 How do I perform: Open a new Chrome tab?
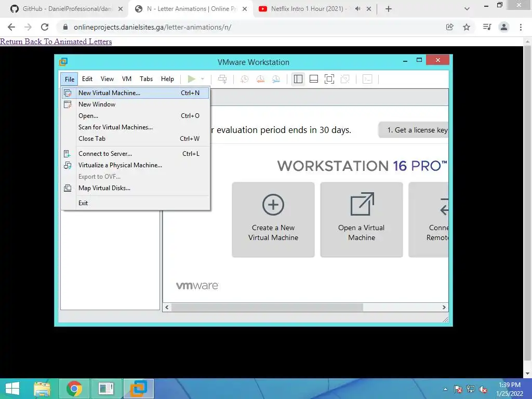(x=389, y=9)
